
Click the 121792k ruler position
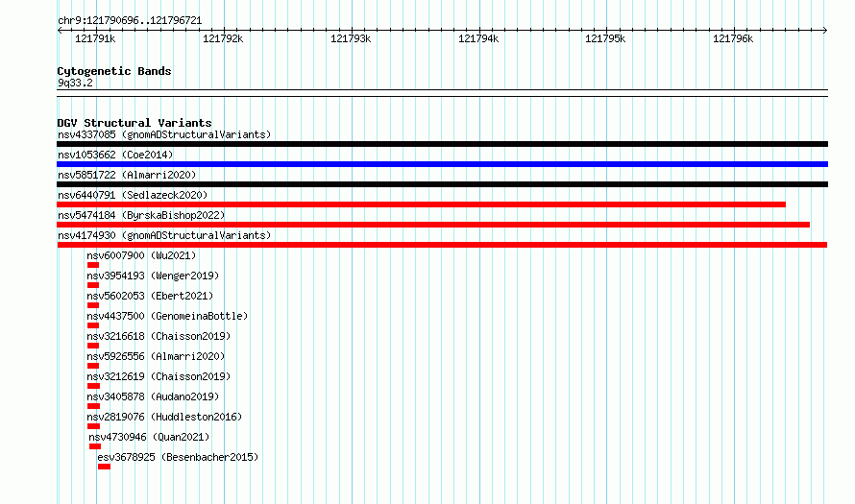(223, 38)
